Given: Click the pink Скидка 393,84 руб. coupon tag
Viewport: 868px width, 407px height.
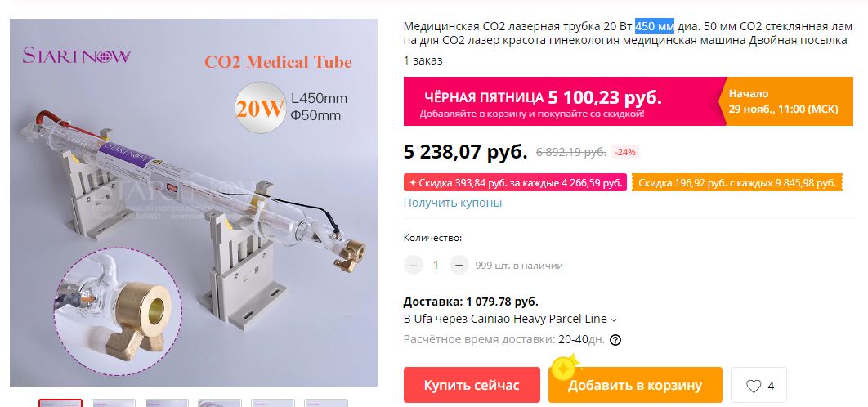Looking at the screenshot, I should [515, 183].
